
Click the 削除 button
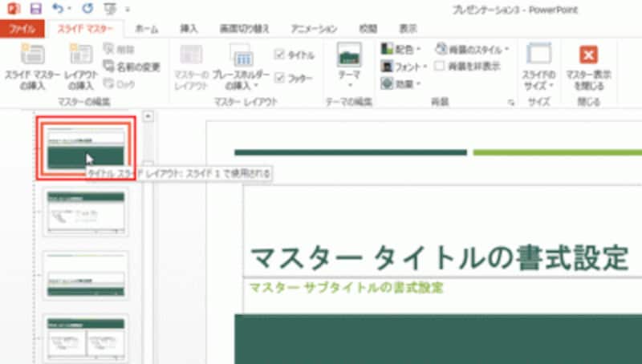(x=119, y=50)
